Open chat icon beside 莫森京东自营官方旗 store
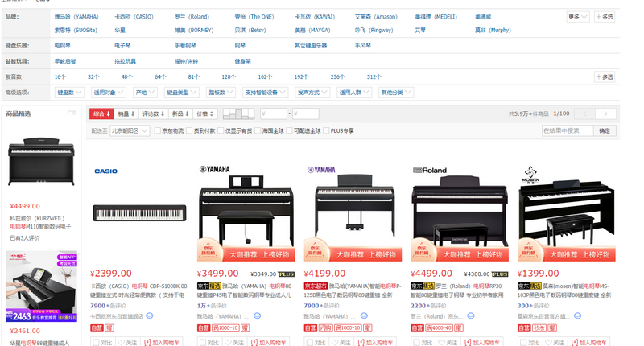644x346 pixels. coord(577,316)
